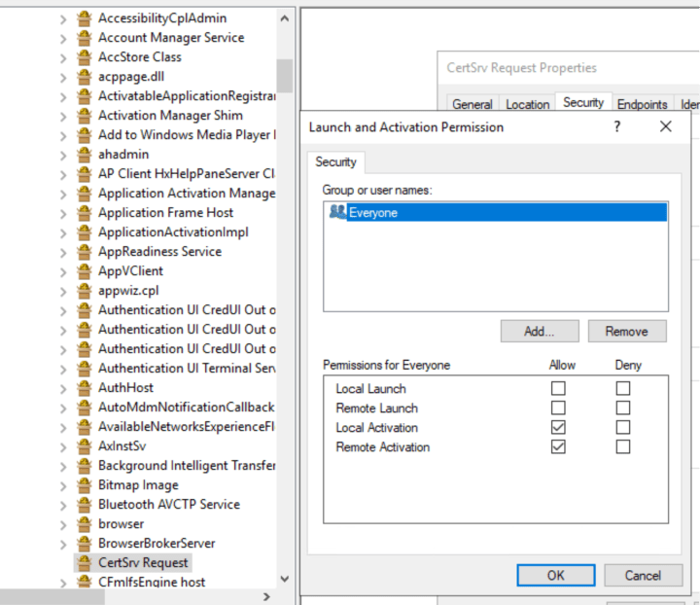Click the help question mark icon

(x=617, y=126)
